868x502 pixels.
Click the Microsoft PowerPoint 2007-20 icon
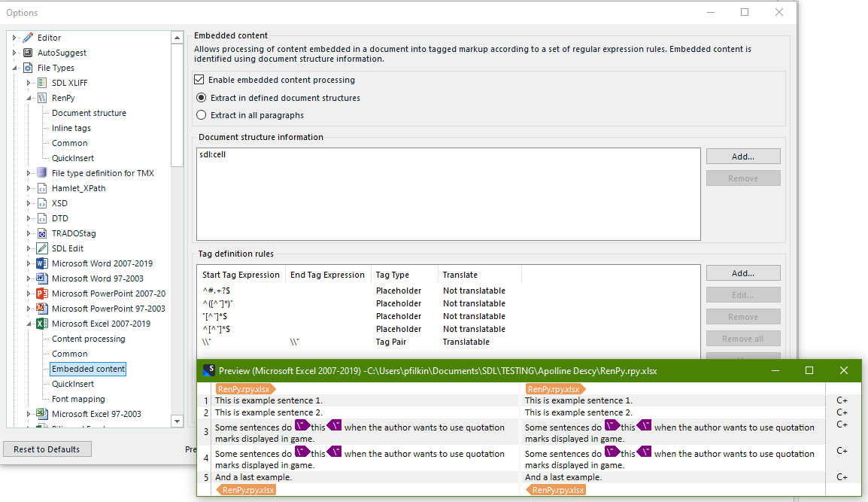42,293
